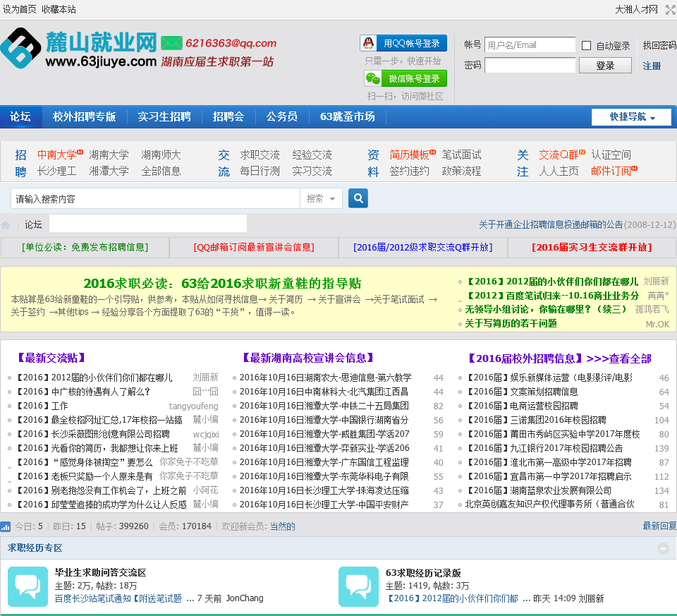677x616 pixels.
Task: Open the 毕业生求助问答交流区 chat bubble icon
Action: point(28,586)
